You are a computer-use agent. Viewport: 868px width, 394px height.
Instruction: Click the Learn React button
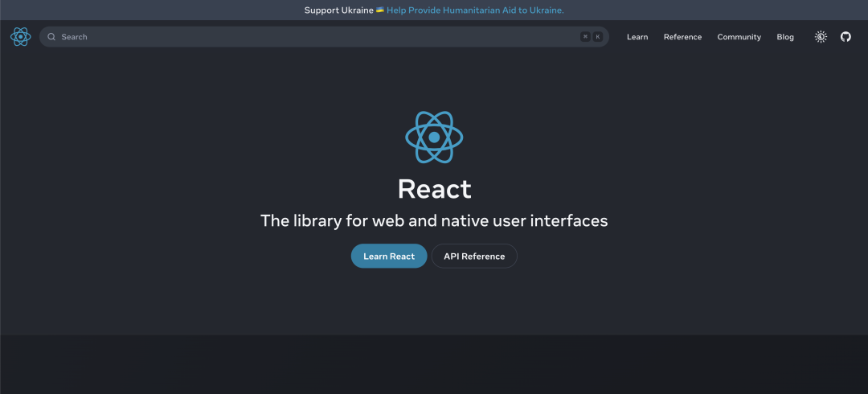tap(389, 256)
